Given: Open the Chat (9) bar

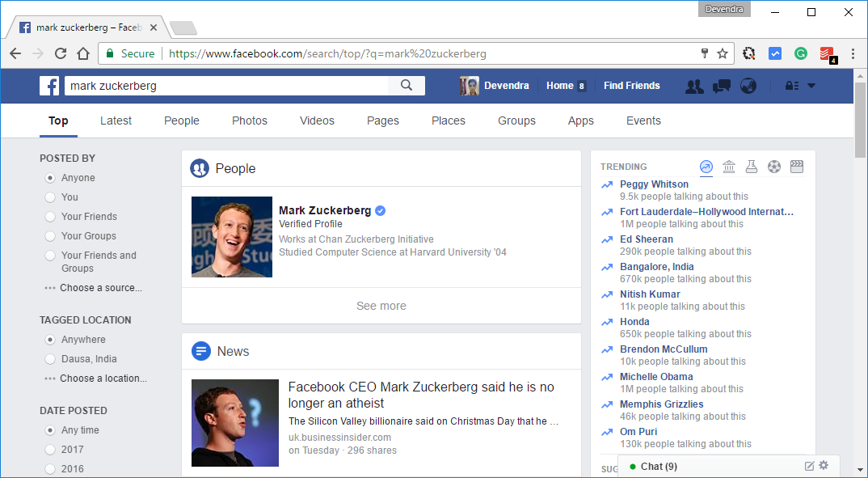Looking at the screenshot, I should (659, 467).
